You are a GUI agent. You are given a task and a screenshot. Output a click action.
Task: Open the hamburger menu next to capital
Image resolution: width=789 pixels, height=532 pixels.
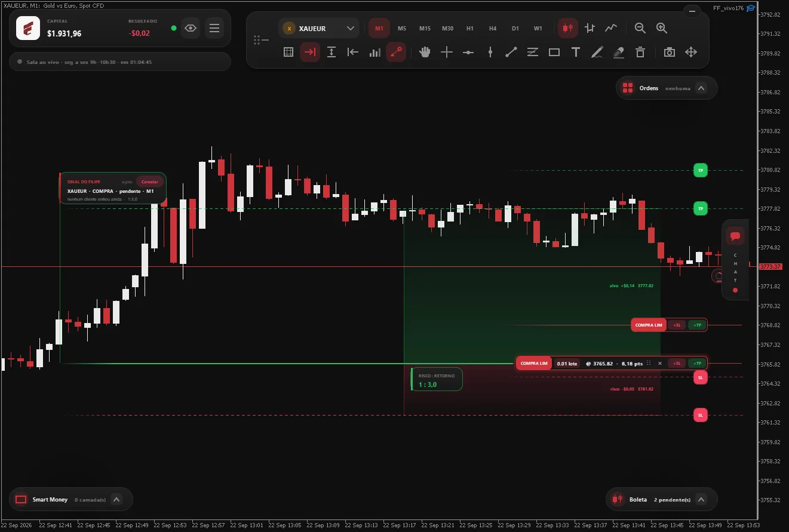tap(214, 27)
